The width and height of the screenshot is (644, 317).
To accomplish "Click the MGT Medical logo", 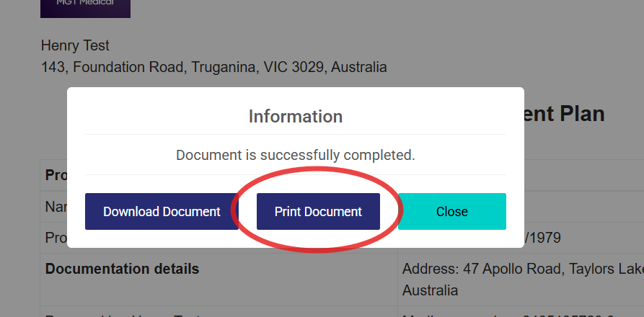I will [85, 7].
